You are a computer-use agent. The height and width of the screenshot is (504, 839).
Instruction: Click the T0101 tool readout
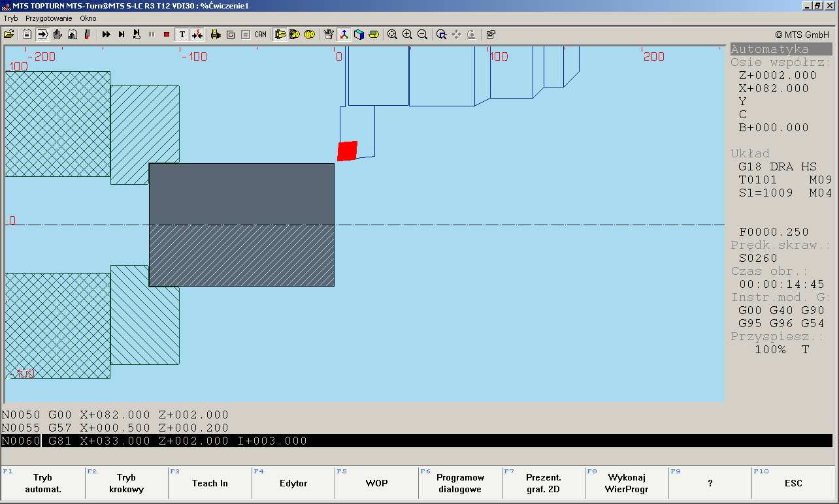pos(758,180)
